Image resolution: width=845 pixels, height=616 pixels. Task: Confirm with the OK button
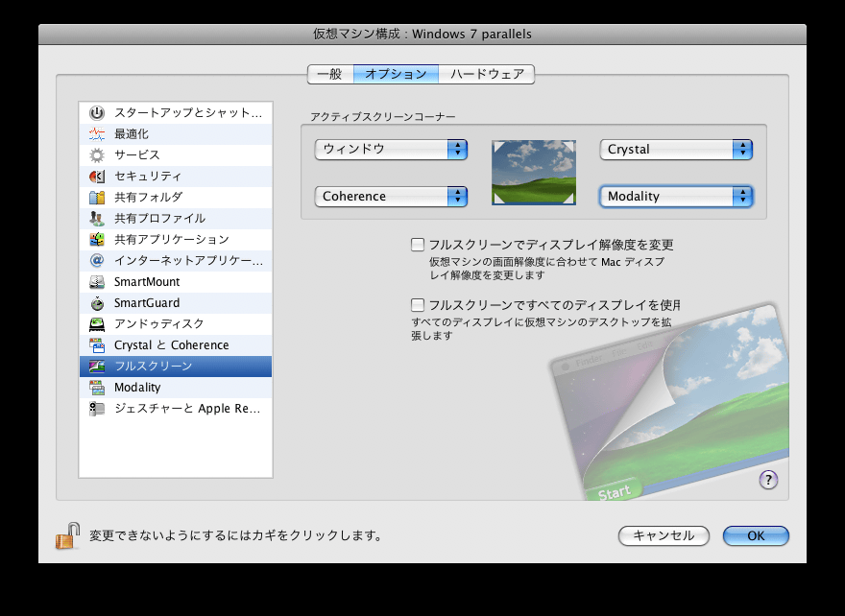pyautogui.click(x=756, y=535)
